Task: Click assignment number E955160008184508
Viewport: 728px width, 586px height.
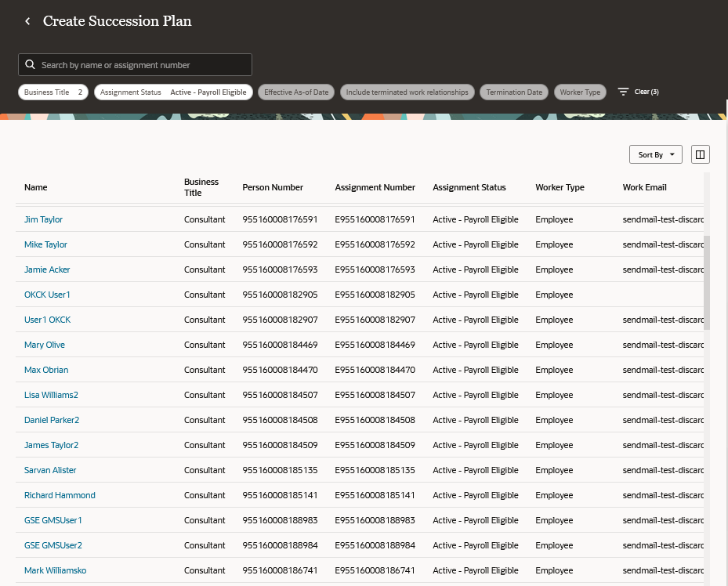Action: pyautogui.click(x=375, y=420)
